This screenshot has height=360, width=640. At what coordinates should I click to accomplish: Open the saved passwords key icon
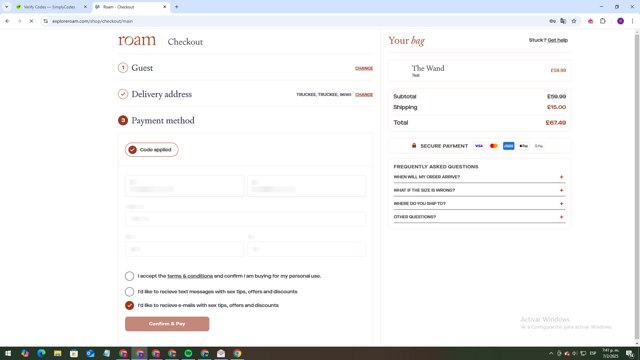tap(552, 21)
